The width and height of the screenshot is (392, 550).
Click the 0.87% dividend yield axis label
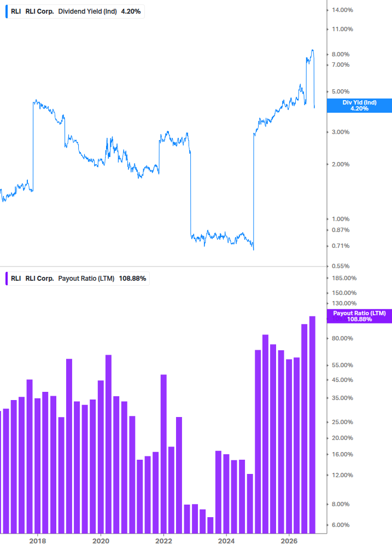[x=341, y=230]
